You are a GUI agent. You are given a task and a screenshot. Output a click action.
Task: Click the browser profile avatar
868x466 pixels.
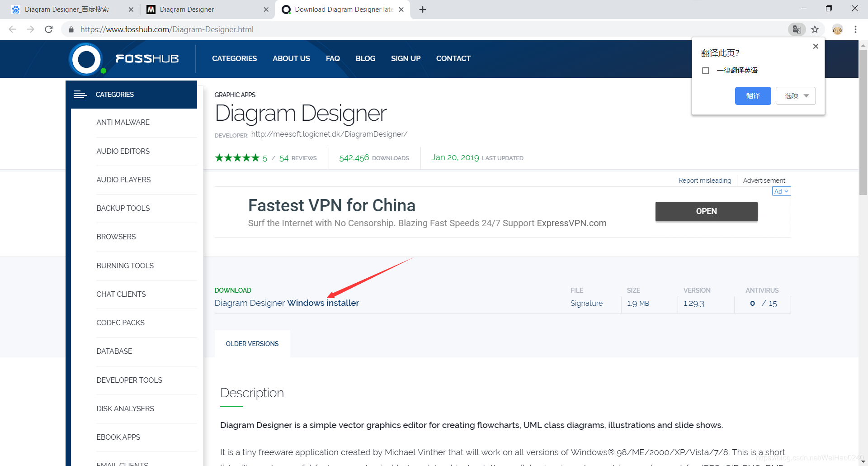pos(837,29)
